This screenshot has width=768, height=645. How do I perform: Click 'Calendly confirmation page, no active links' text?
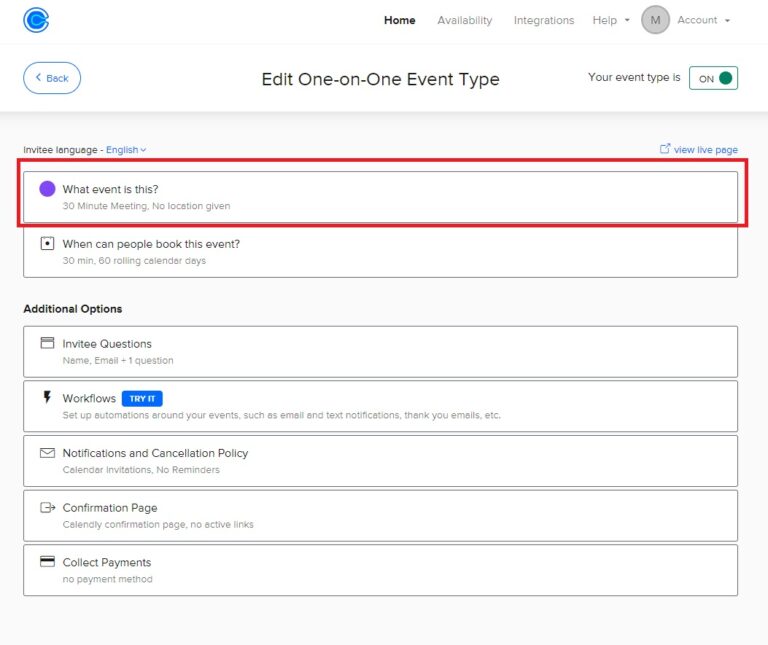[158, 525]
